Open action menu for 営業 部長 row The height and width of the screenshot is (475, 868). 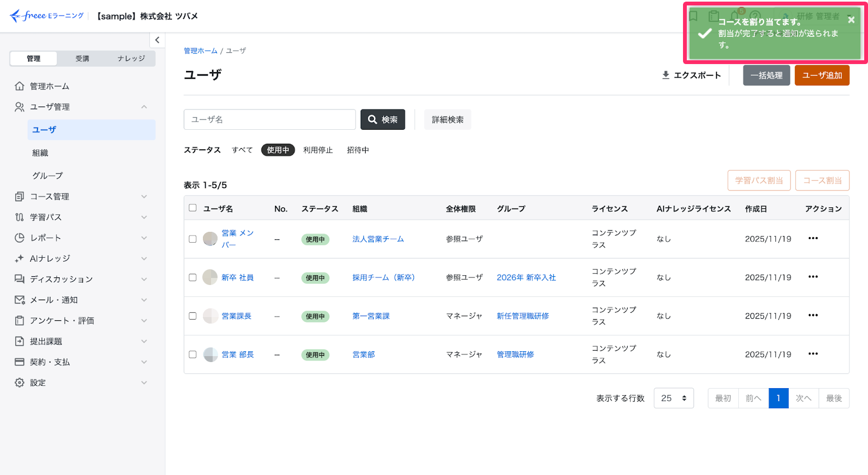point(813,354)
